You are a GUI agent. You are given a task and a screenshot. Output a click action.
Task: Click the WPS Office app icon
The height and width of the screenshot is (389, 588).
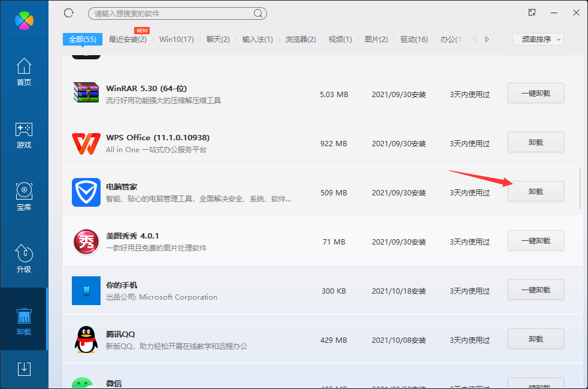coord(86,143)
